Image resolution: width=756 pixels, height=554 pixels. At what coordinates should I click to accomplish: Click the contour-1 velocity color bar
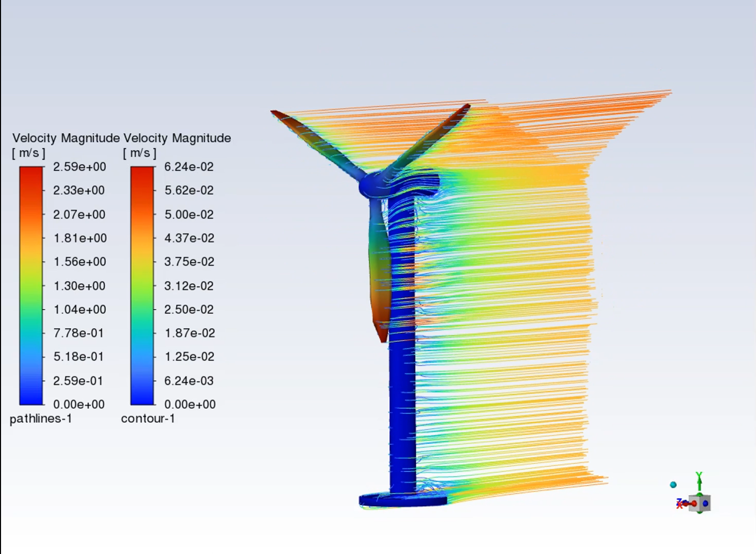pyautogui.click(x=142, y=285)
